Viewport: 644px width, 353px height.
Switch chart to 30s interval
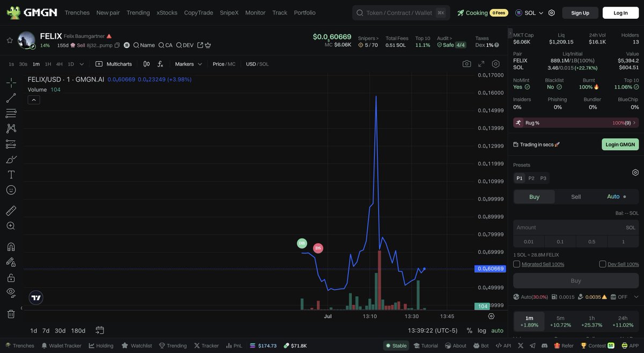[x=23, y=64]
